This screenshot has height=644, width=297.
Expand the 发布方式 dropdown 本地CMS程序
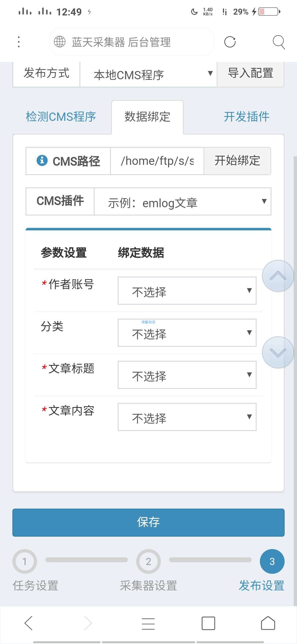(x=148, y=74)
